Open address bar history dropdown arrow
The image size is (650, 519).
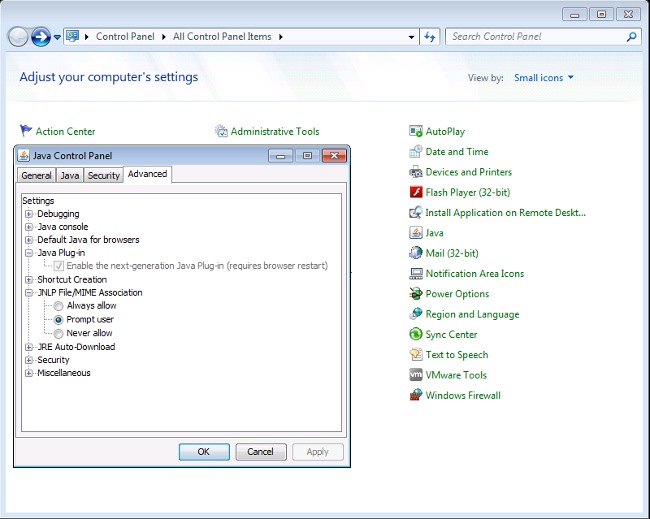point(411,37)
